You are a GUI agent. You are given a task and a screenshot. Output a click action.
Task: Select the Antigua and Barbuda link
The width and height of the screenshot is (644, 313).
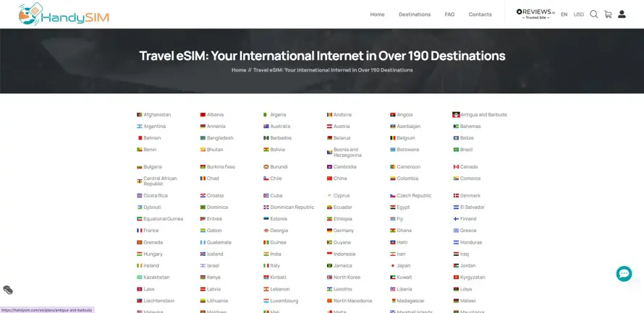tap(483, 115)
